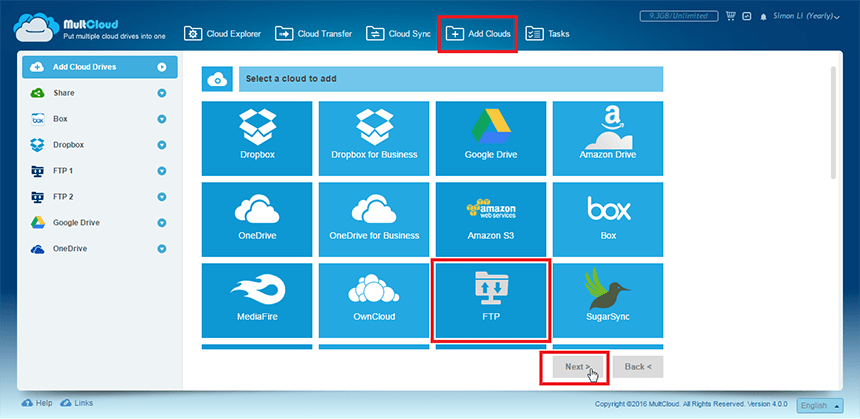Open the Add Clouds tab
The width and height of the screenshot is (860, 419).
click(478, 34)
